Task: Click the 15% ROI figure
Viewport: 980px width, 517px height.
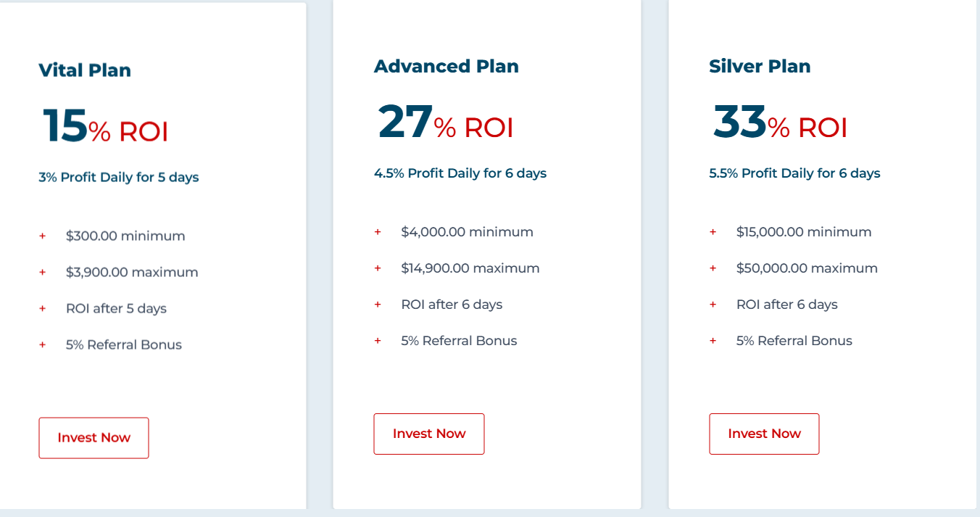Action: tap(106, 127)
